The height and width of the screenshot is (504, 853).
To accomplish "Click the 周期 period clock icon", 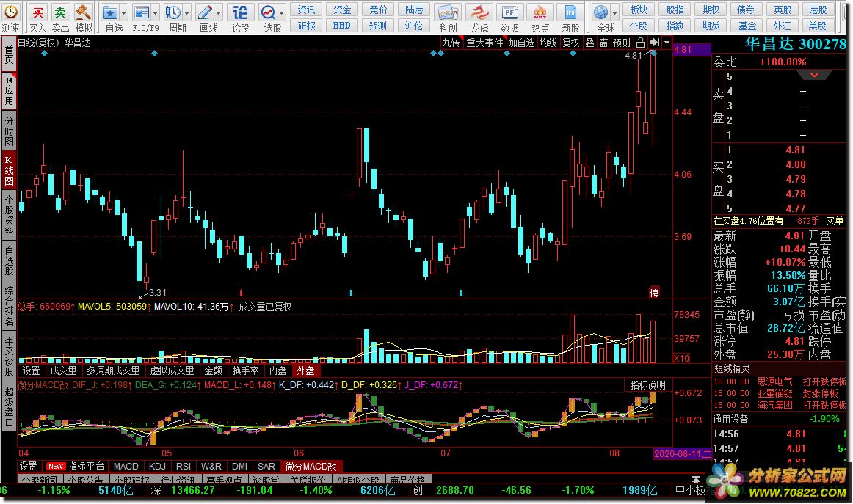I will pyautogui.click(x=173, y=12).
